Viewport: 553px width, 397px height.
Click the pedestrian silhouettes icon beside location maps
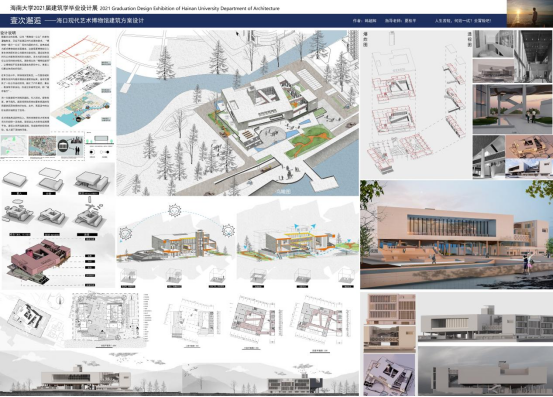77,146
